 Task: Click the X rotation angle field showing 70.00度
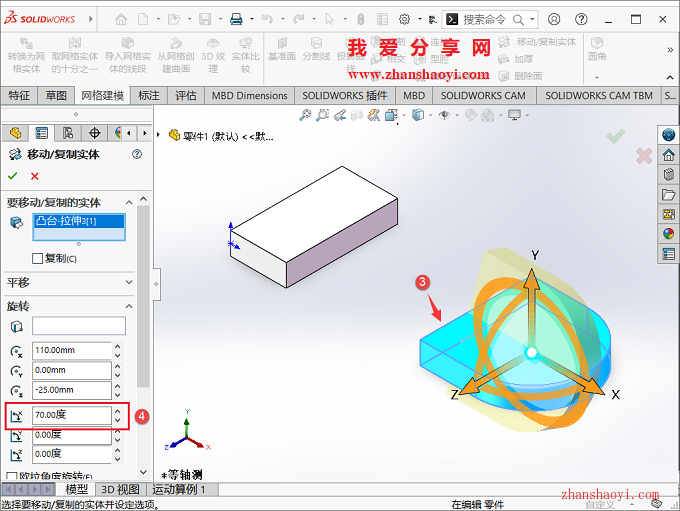pos(70,414)
